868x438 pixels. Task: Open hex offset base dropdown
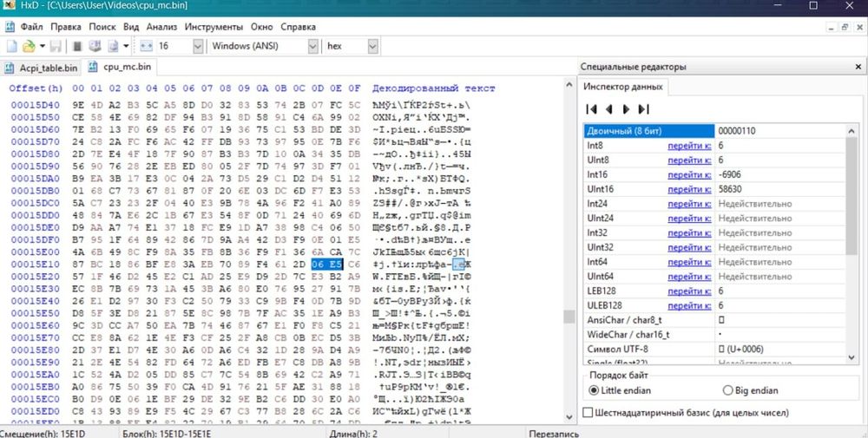click(x=372, y=47)
